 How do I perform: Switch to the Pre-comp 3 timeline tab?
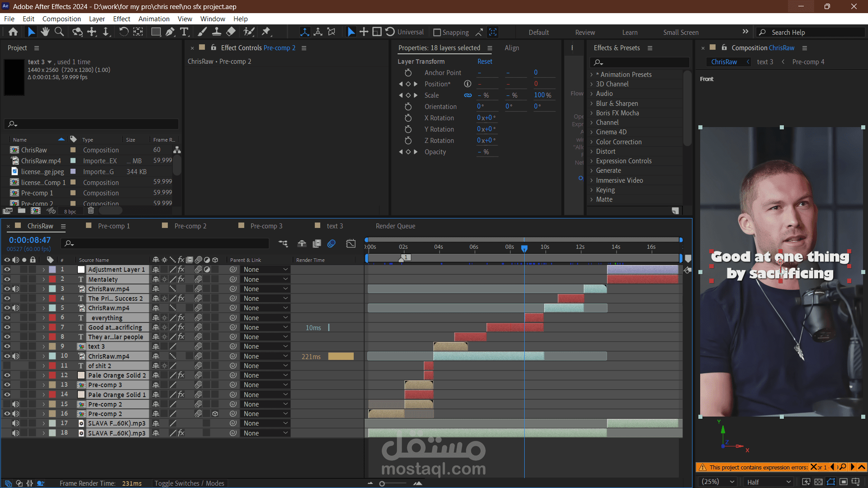coord(266,226)
